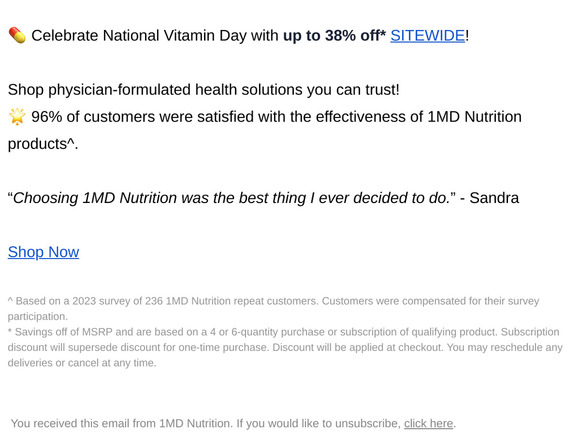This screenshot has height=434, width=580.
Task: Click the word "participation." in the footnote
Action: [38, 317]
